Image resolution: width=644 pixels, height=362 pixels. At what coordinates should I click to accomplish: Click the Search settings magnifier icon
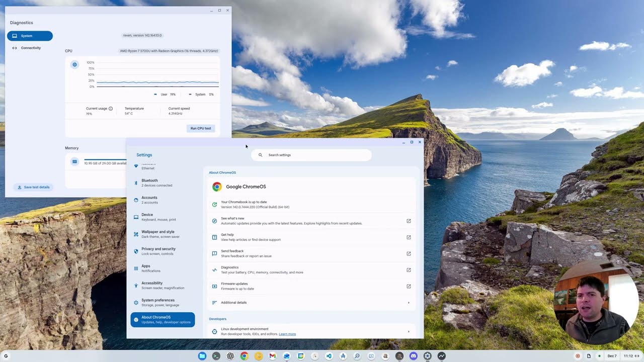point(260,155)
